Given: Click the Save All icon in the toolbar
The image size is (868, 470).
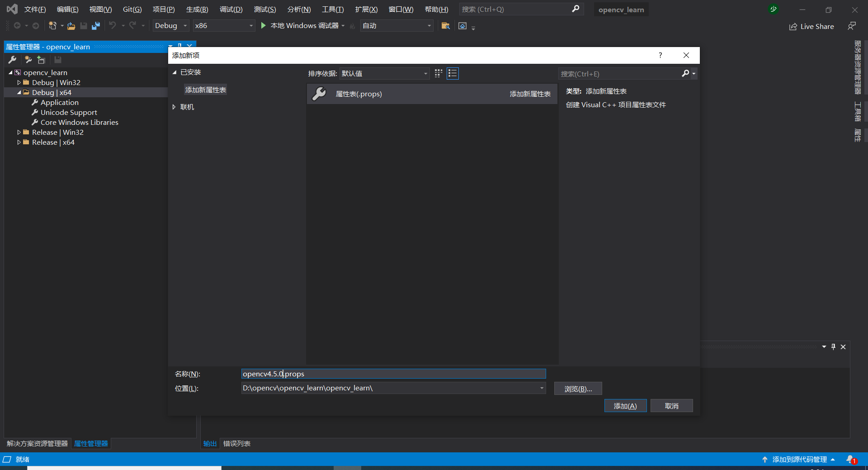Looking at the screenshot, I should click(95, 26).
